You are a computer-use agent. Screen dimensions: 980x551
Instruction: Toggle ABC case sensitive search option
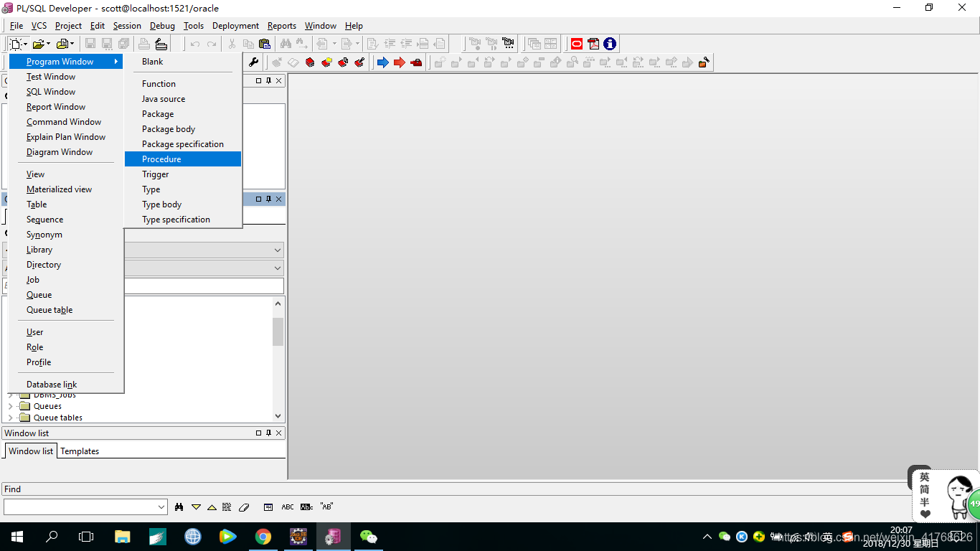288,507
